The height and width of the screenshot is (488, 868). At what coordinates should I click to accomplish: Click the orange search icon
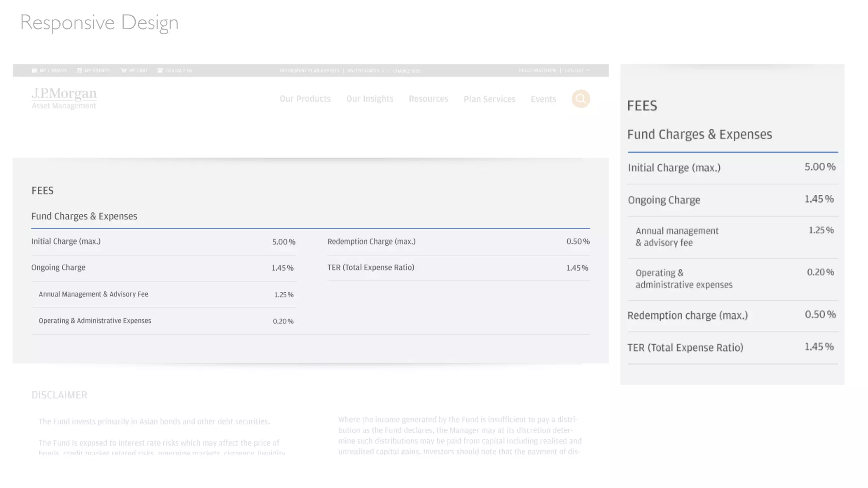(x=581, y=99)
